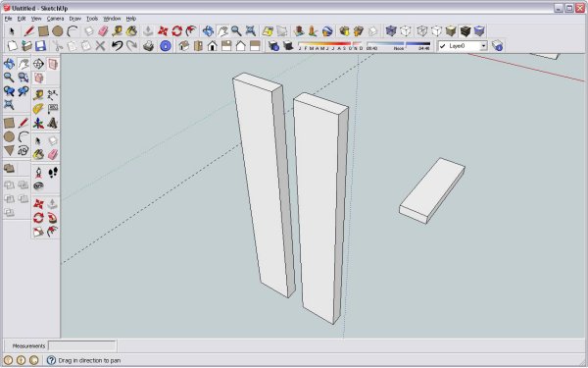Select the Pencil line tool in top toolbar

(x=28, y=31)
